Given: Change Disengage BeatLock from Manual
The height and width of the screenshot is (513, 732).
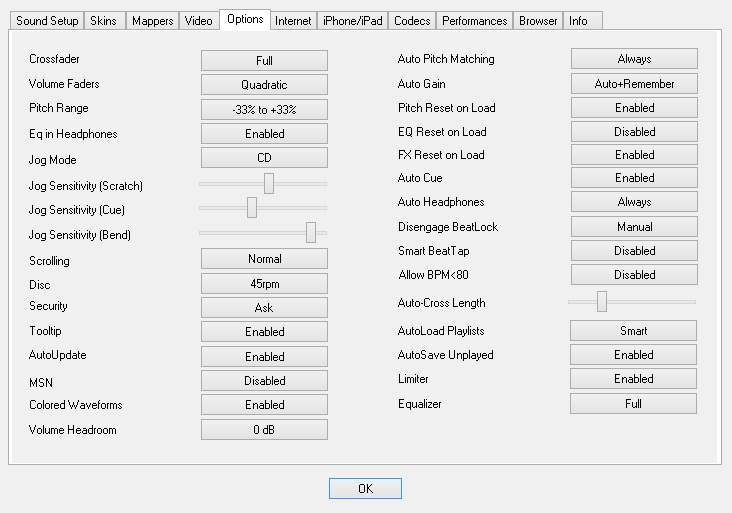Looking at the screenshot, I should (634, 227).
